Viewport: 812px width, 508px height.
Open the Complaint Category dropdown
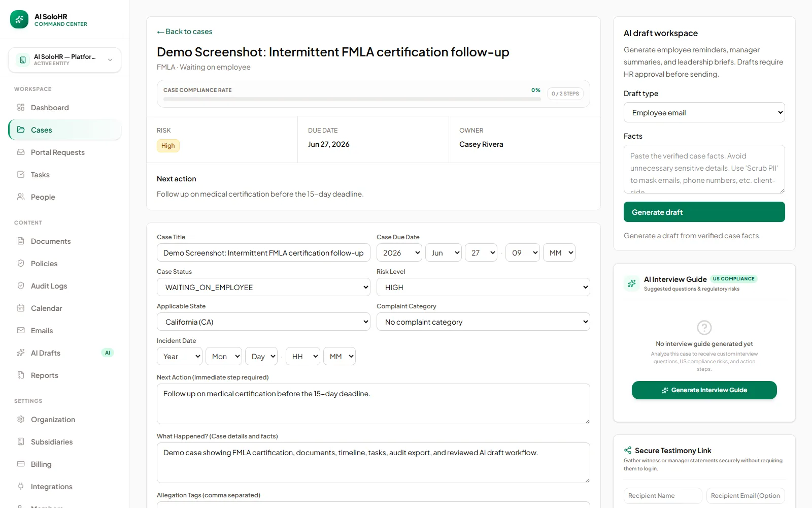[483, 322]
